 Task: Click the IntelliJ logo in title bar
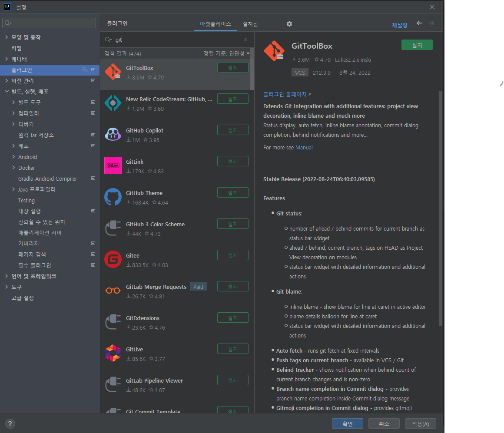[x=7, y=7]
